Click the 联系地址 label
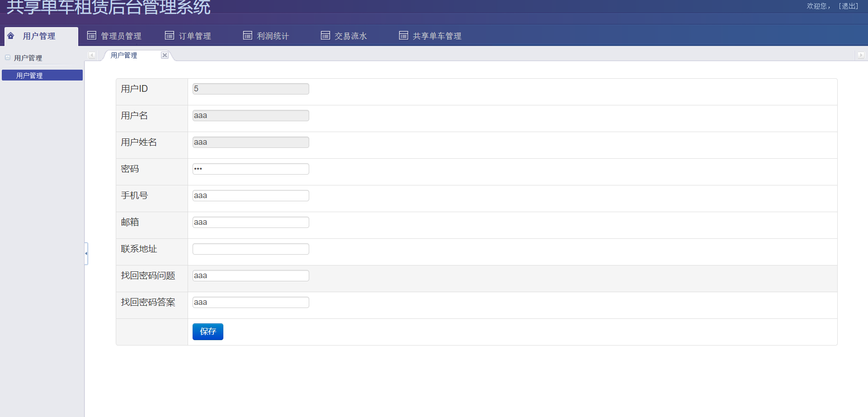The image size is (868, 417). pos(139,249)
